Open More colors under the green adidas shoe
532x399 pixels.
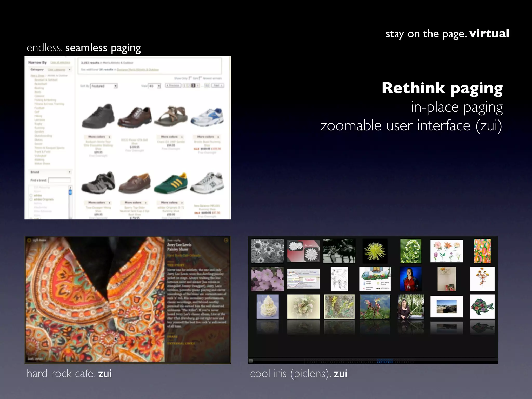(170, 202)
